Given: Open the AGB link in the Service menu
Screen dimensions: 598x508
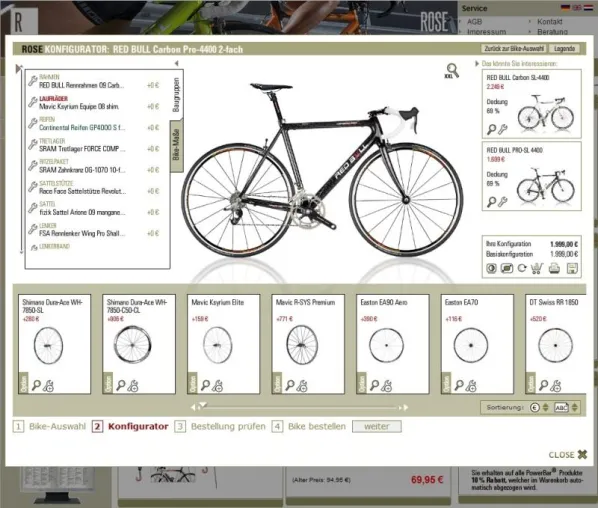Looking at the screenshot, I should point(474,21).
